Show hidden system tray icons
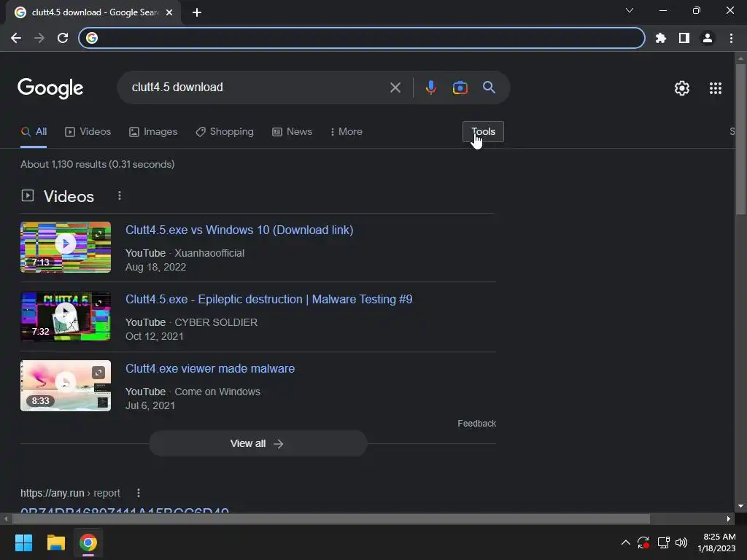Screen dimensions: 747x560 click(625, 542)
